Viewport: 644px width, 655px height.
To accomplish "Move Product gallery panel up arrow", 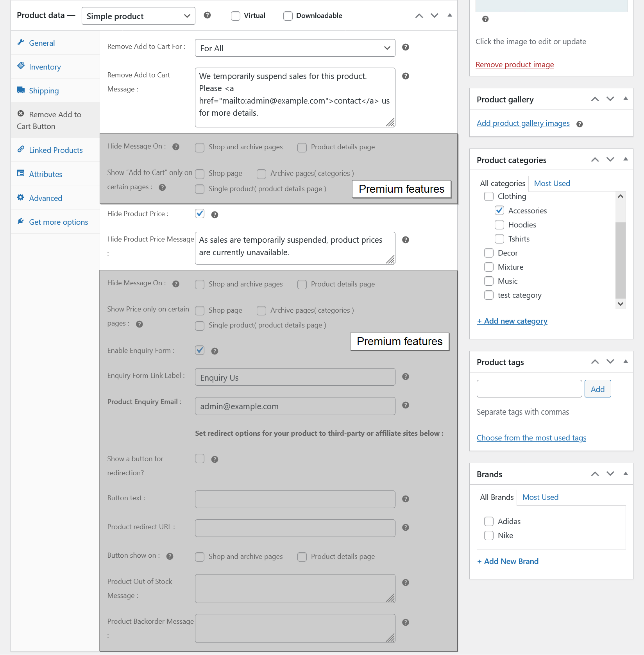I will point(595,99).
